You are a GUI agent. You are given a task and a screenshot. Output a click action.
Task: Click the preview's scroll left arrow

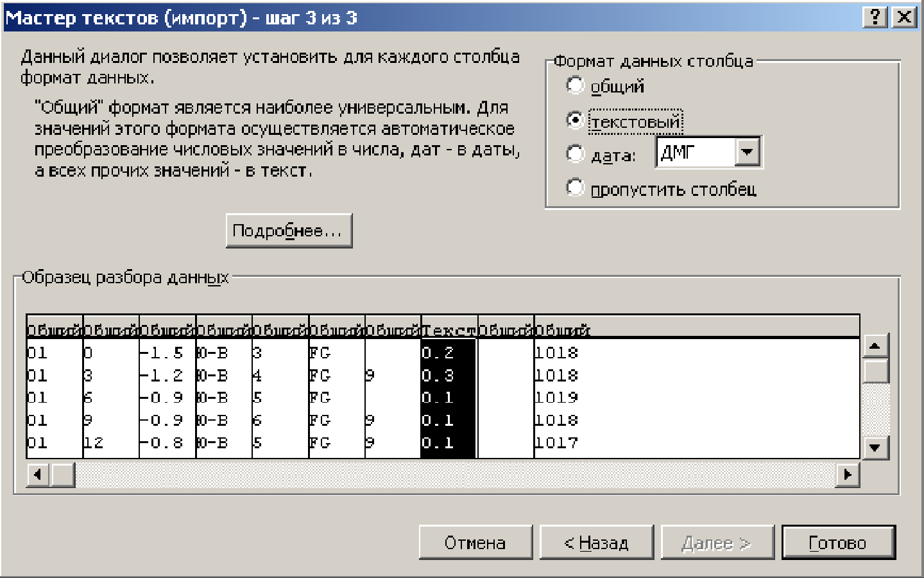tap(38, 475)
